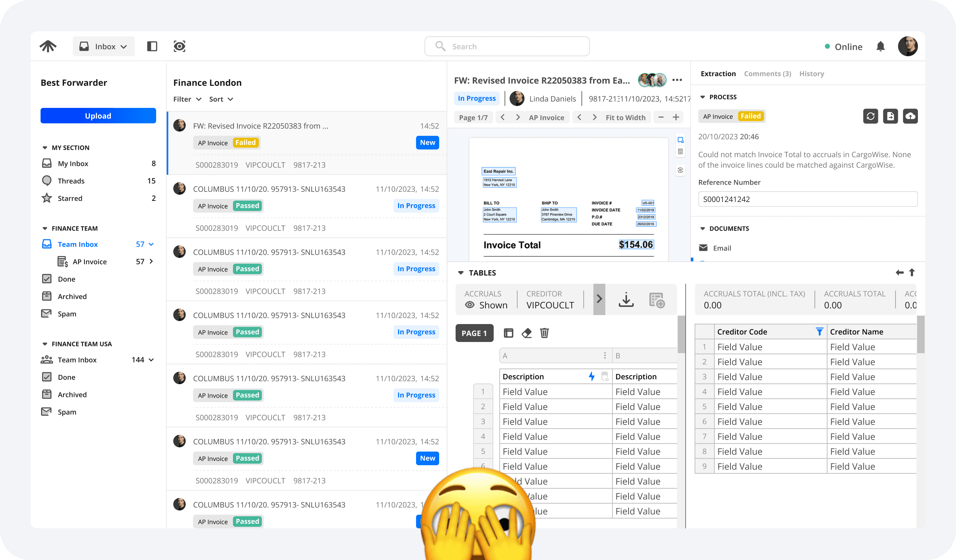This screenshot has width=956, height=560.
Task: Click the cloud upload icon in Process
Action: [x=910, y=116]
